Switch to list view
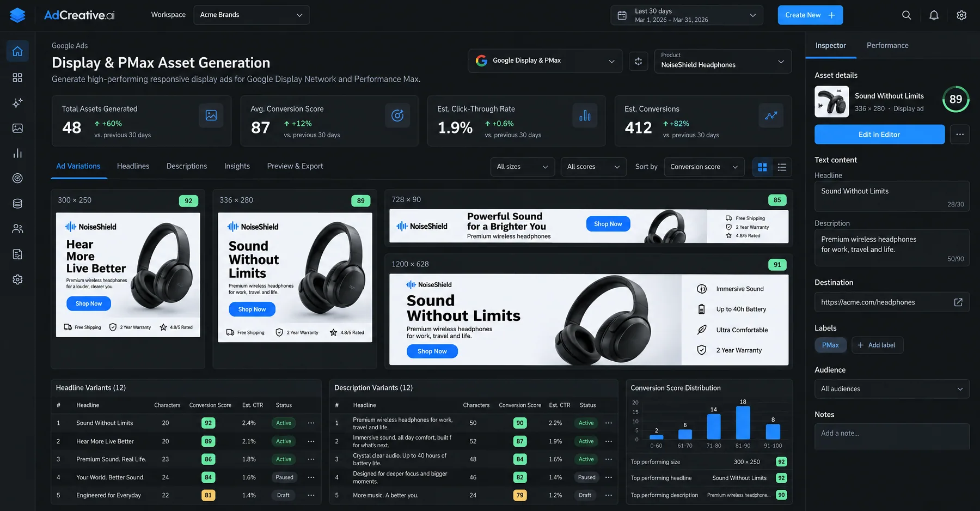This screenshot has width=980, height=511. pos(782,167)
